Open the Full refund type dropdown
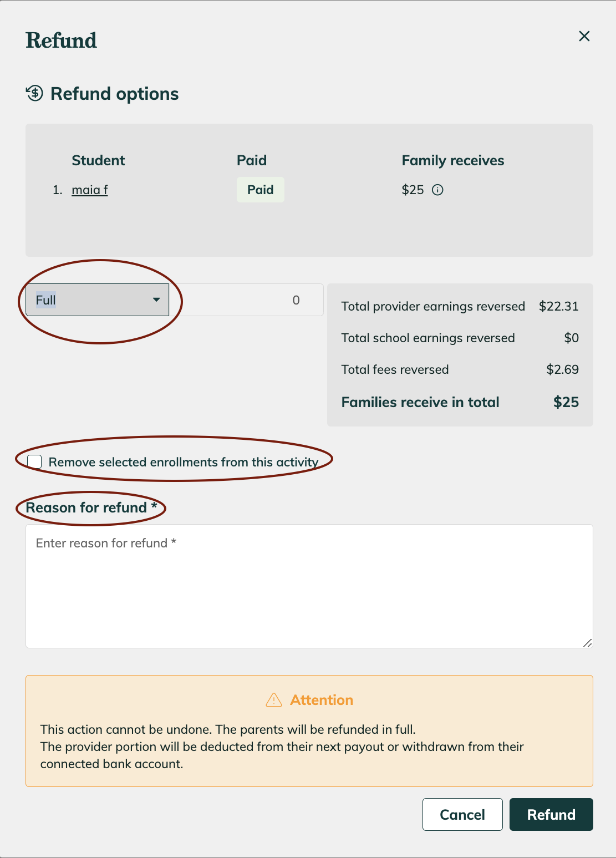 point(97,300)
